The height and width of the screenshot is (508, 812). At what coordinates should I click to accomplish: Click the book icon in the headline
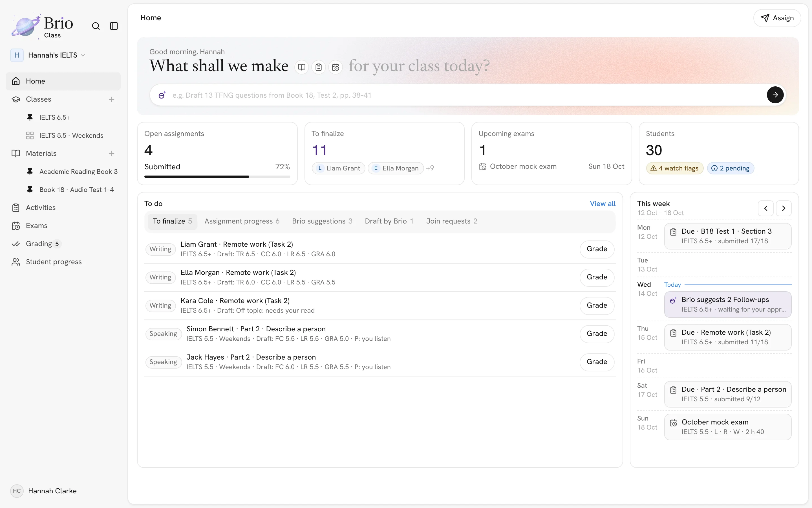point(301,67)
